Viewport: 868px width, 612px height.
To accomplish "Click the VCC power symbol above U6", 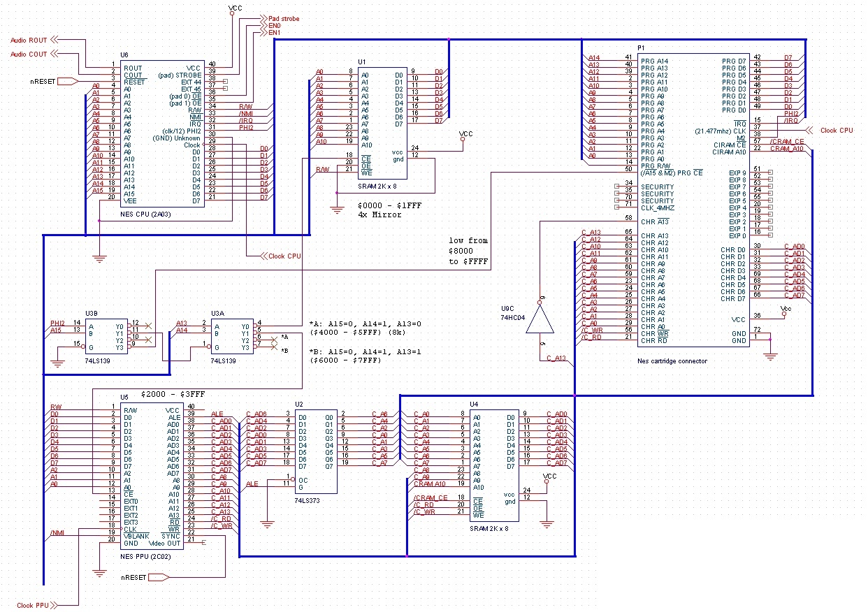I will tap(232, 12).
